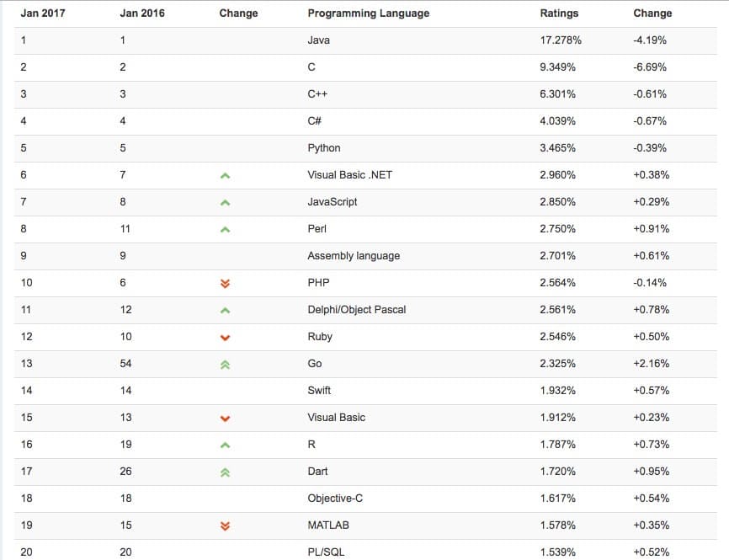Click the Jan 2017 column header
The width and height of the screenshot is (729, 560).
point(41,13)
